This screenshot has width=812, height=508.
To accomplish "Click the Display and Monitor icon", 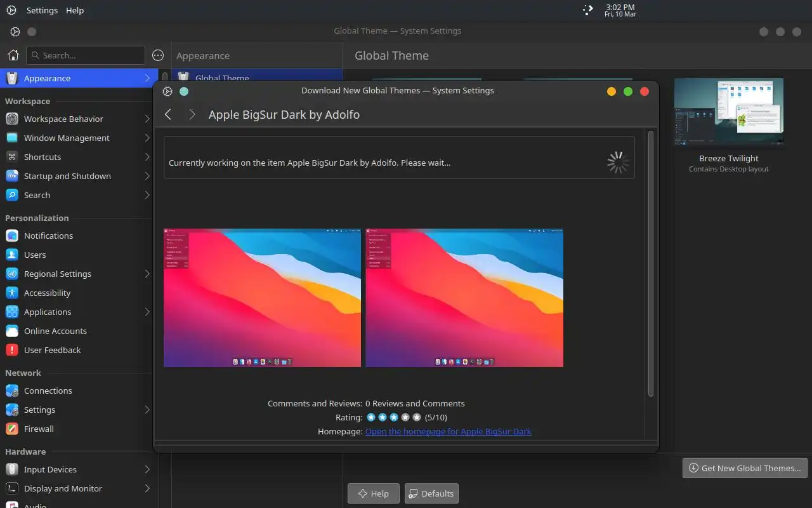I will tap(12, 488).
